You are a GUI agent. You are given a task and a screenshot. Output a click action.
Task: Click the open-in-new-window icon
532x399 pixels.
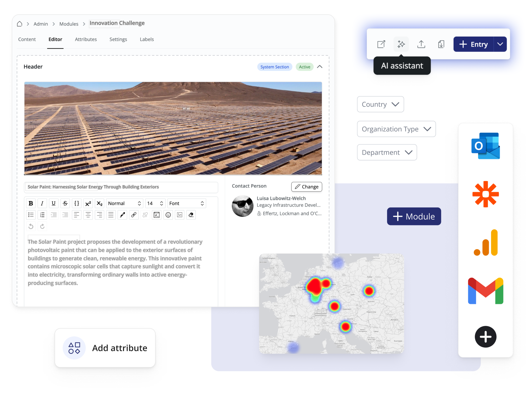pos(381,44)
